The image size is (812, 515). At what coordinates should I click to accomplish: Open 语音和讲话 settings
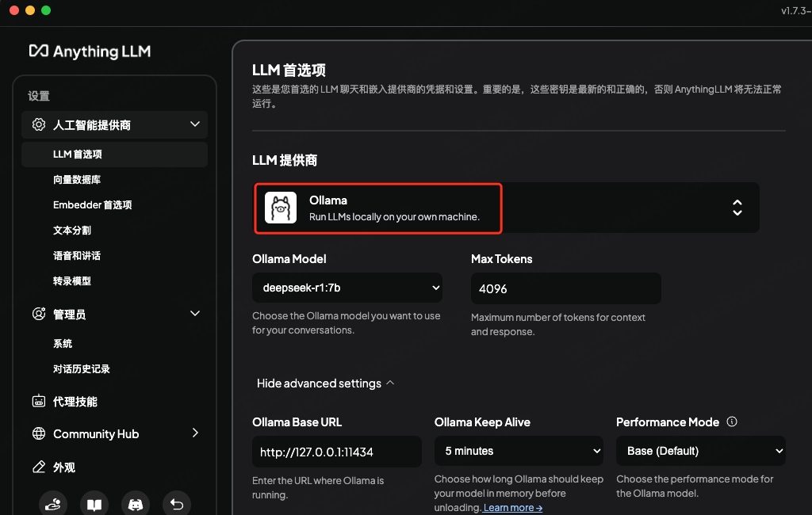point(77,256)
